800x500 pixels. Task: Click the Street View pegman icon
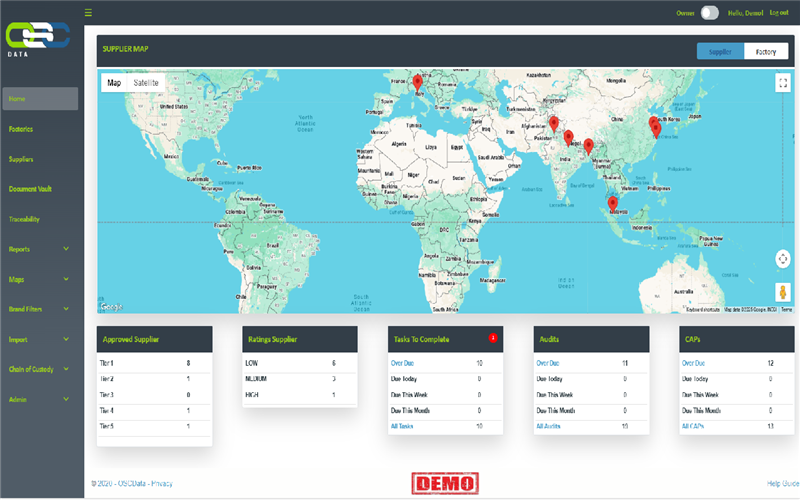pyautogui.click(x=783, y=292)
